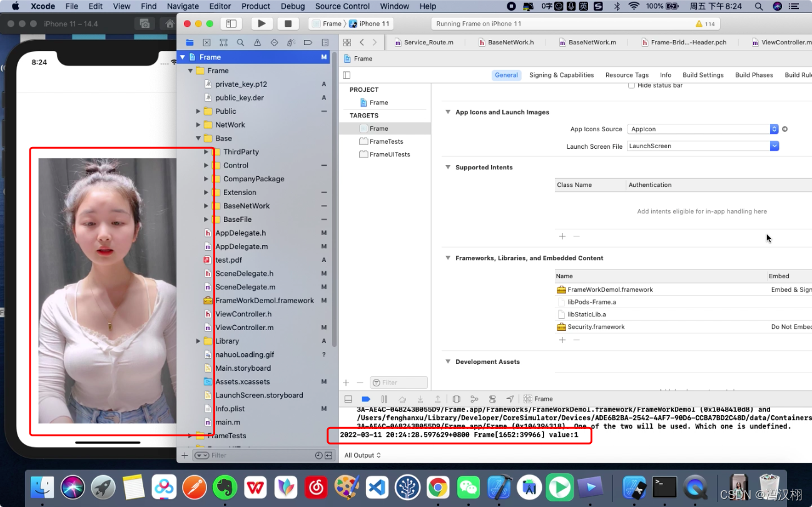This screenshot has height=507, width=812.
Task: Select FrameWorkDemol.framework row in frameworks table
Action: point(683,289)
